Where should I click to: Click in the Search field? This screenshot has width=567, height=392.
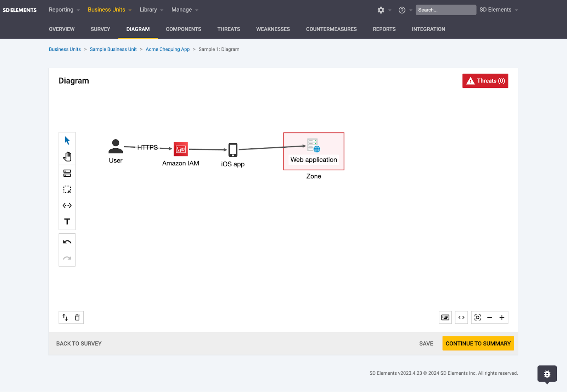coord(446,10)
